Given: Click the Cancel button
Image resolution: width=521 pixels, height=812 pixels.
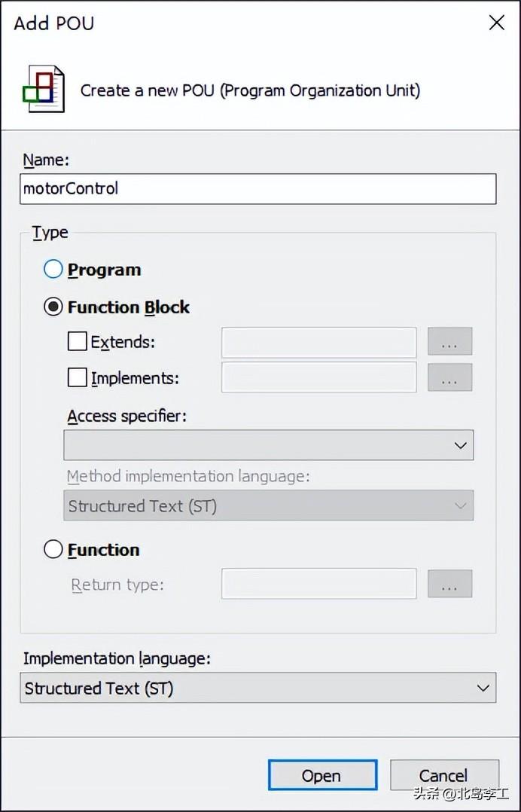Looking at the screenshot, I should pos(443,775).
